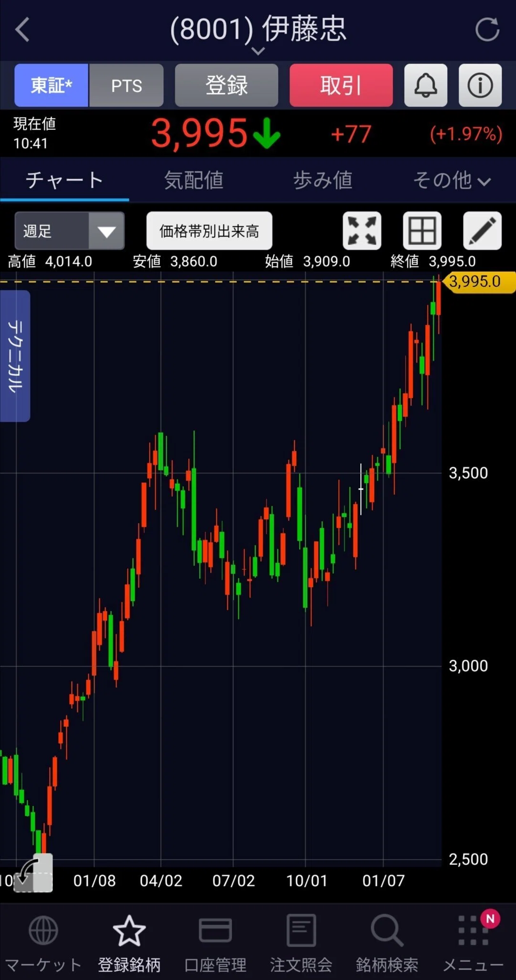Open the multi-chart grid layout icon
Image resolution: width=516 pixels, height=980 pixels.
click(x=422, y=231)
